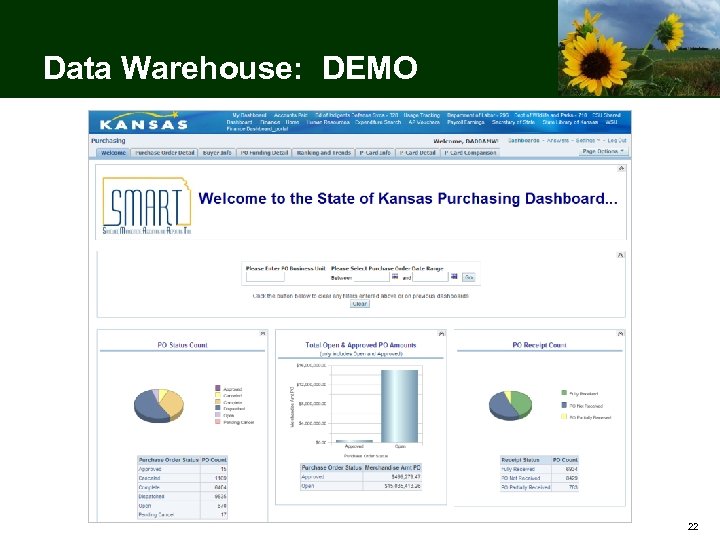This screenshot has height=540, width=720.
Task: Open the Secretary of State dashboard link
Action: (x=513, y=123)
